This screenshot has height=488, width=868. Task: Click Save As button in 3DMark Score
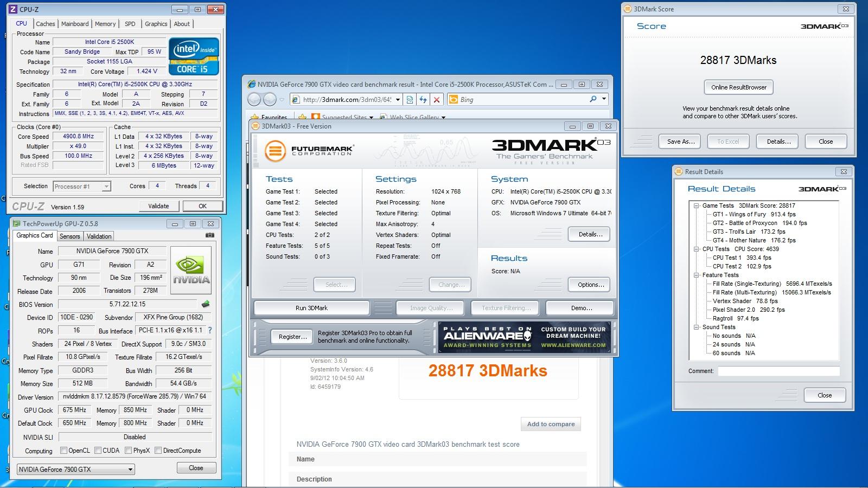pos(681,142)
